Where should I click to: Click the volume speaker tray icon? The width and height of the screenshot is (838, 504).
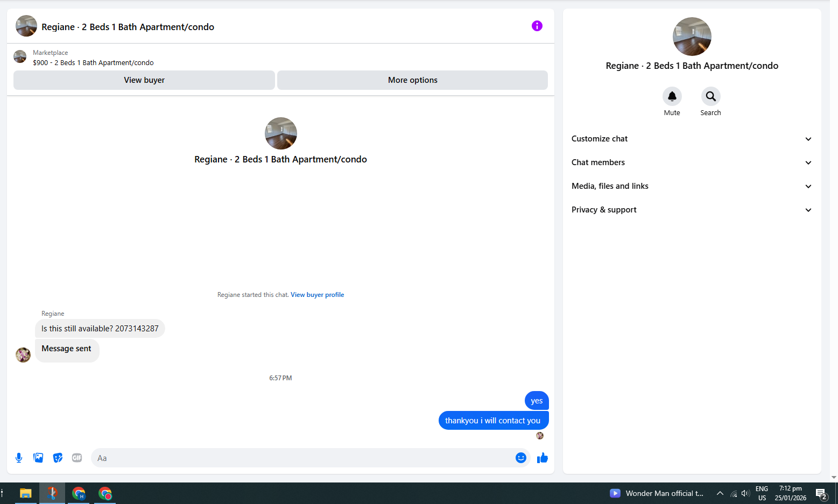coord(745,493)
